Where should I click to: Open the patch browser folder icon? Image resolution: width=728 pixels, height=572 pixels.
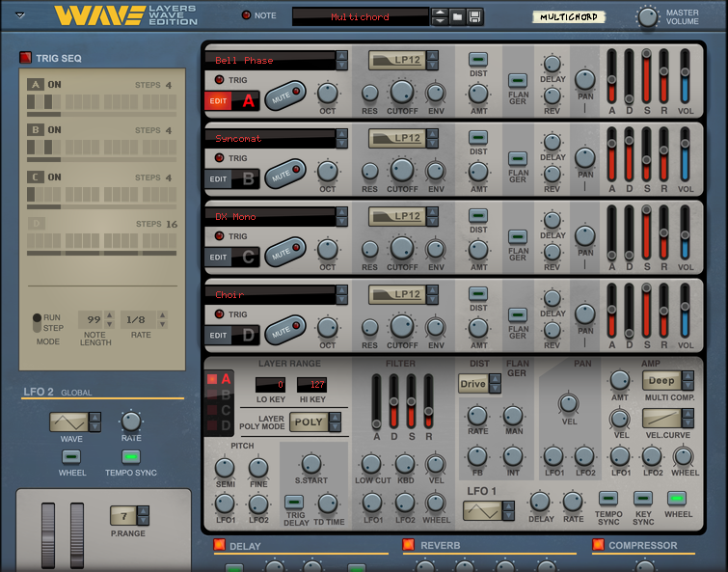[457, 17]
